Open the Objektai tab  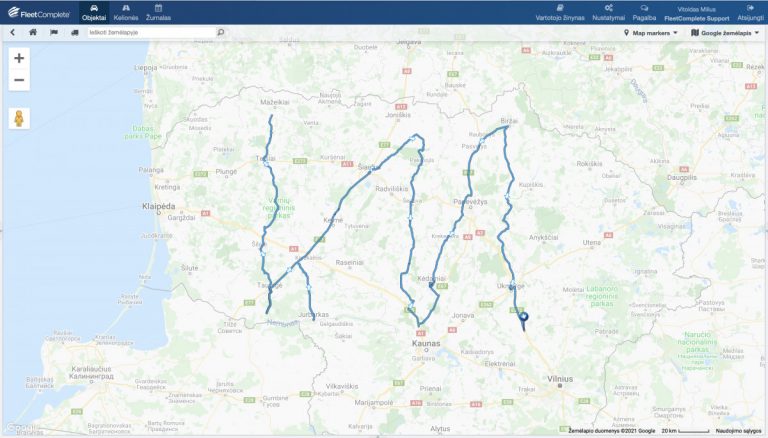pyautogui.click(x=94, y=12)
